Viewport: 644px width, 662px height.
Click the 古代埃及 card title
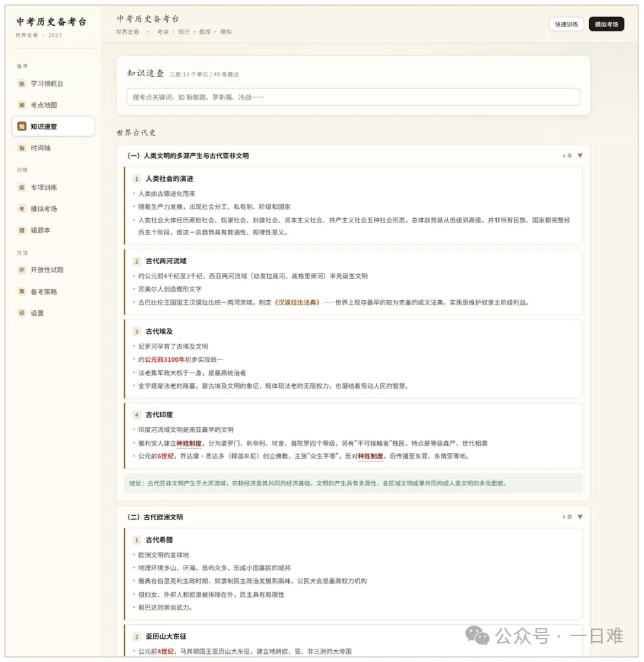(x=159, y=332)
